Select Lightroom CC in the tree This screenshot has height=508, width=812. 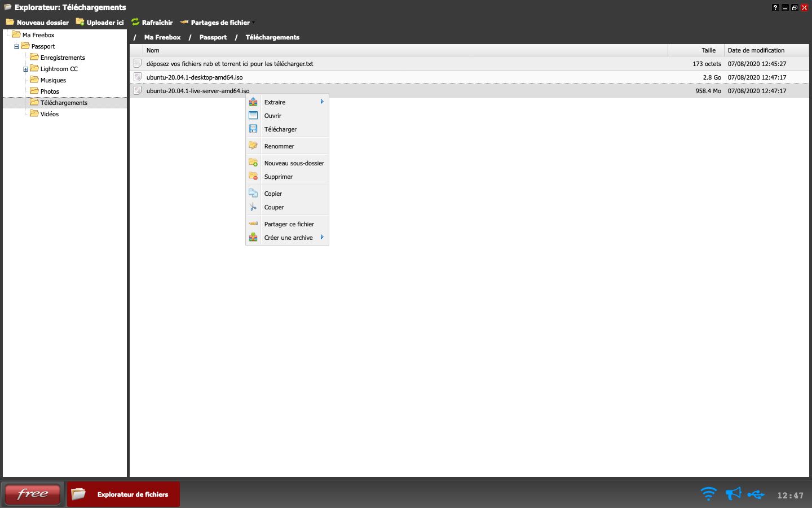click(x=59, y=69)
